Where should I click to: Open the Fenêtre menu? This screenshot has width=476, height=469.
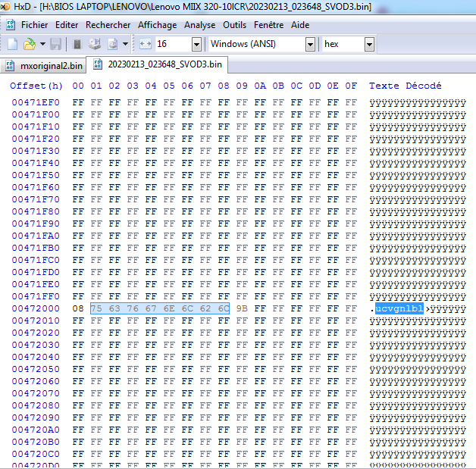click(x=268, y=25)
